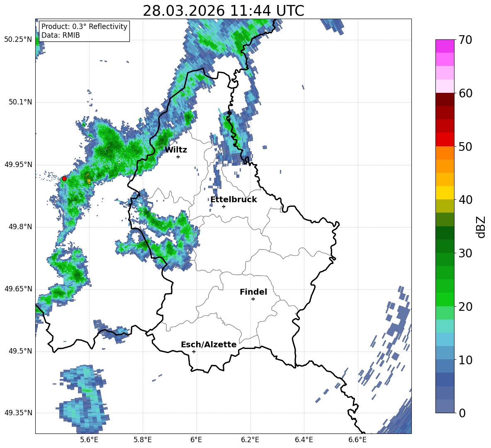This screenshot has height=448, width=491.
Task: Click the Findel station cross marker
Action: (x=253, y=299)
